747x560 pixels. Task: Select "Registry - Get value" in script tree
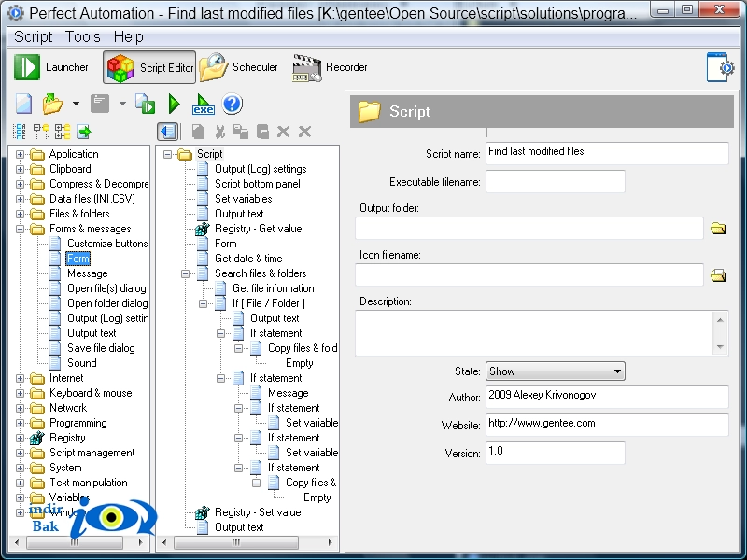[259, 229]
